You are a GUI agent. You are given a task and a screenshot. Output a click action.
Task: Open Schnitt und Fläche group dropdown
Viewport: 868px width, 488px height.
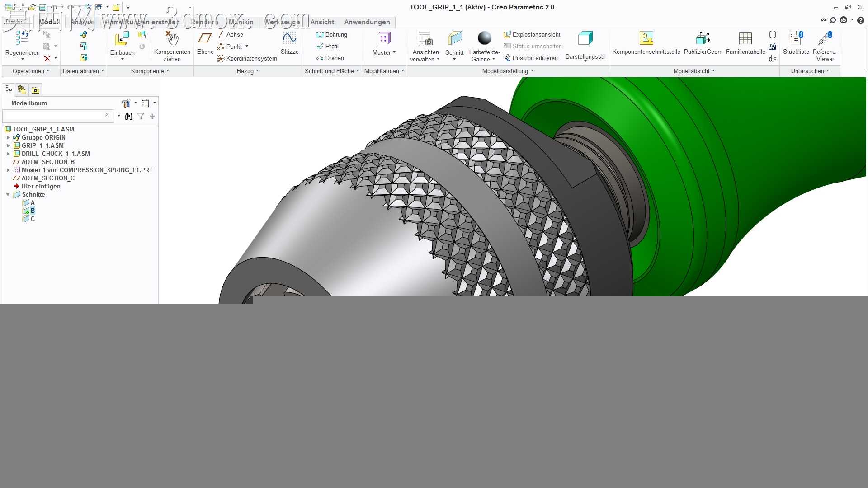(x=332, y=71)
